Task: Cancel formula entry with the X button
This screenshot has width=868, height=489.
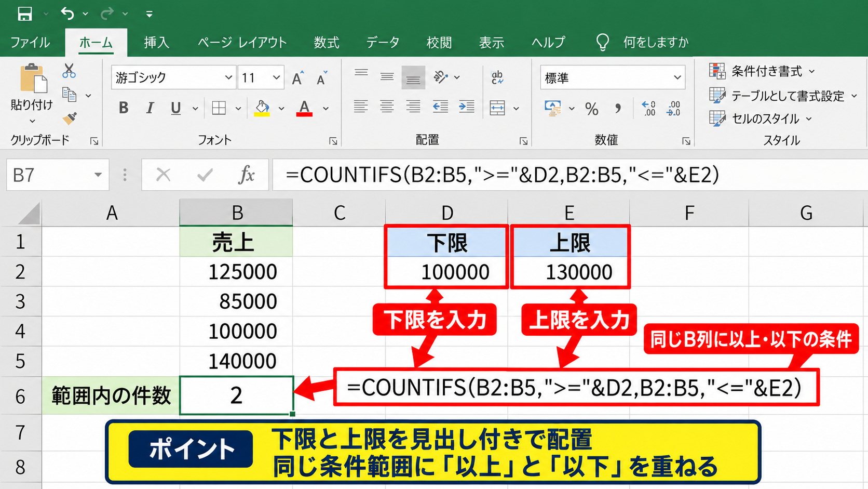Action: tap(164, 175)
